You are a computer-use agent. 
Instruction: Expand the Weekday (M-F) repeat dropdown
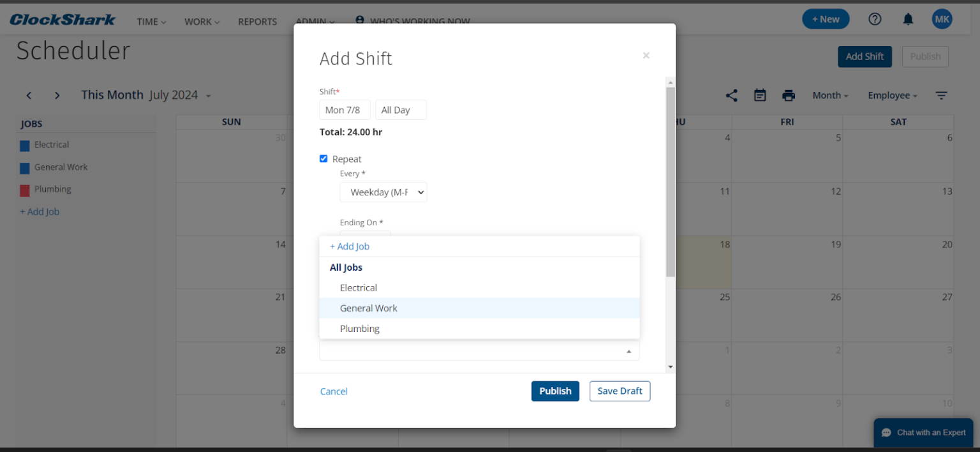pyautogui.click(x=383, y=192)
